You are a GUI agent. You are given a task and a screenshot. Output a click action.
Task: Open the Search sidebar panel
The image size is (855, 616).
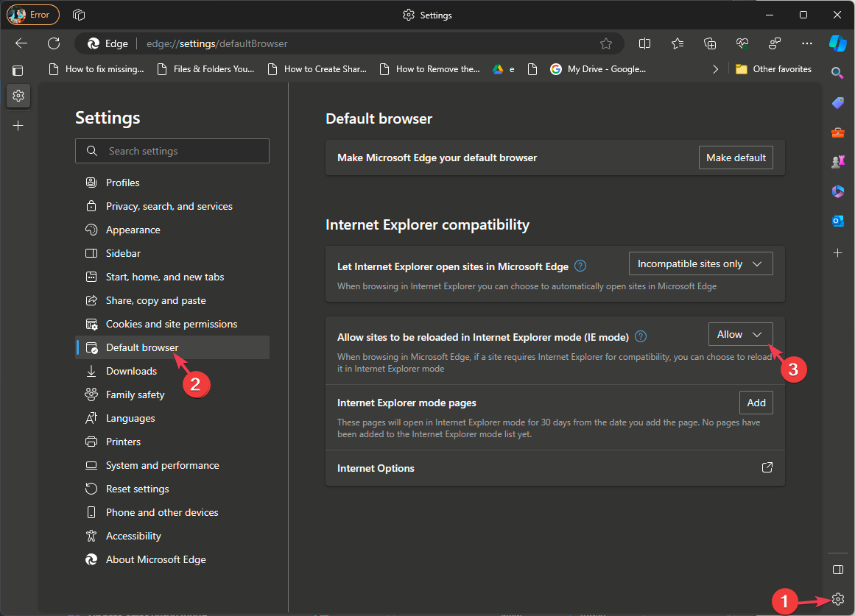point(837,73)
